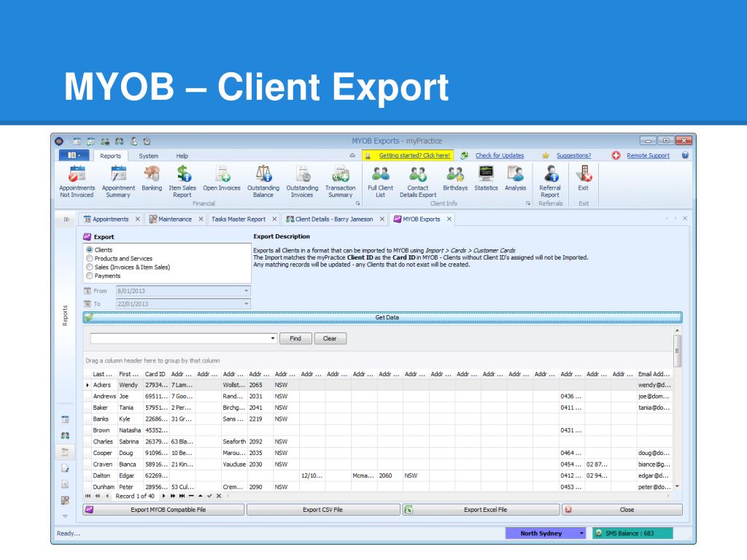This screenshot has width=747, height=560.
Task: Open Contact Details Export
Action: [418, 182]
